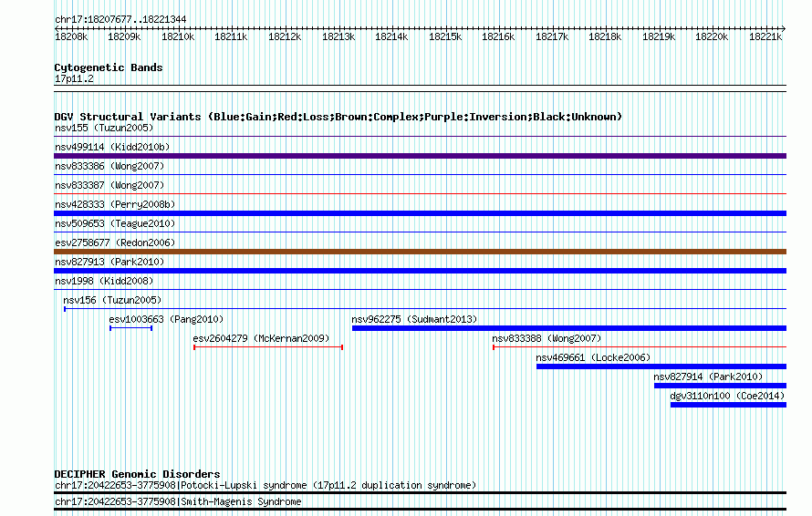This screenshot has width=812, height=516.
Task: Open variant dgv3110n100 (Coe2014)
Action: pos(727,396)
